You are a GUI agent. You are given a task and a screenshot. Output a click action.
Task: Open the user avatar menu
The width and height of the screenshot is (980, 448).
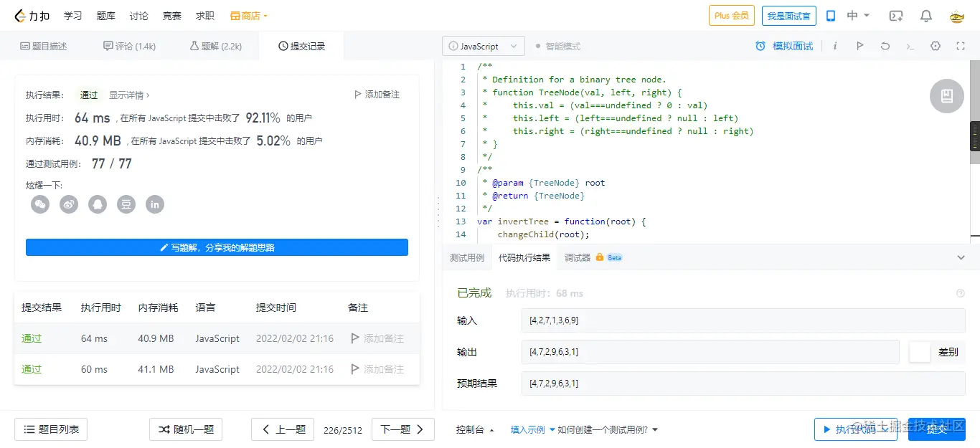click(x=957, y=16)
